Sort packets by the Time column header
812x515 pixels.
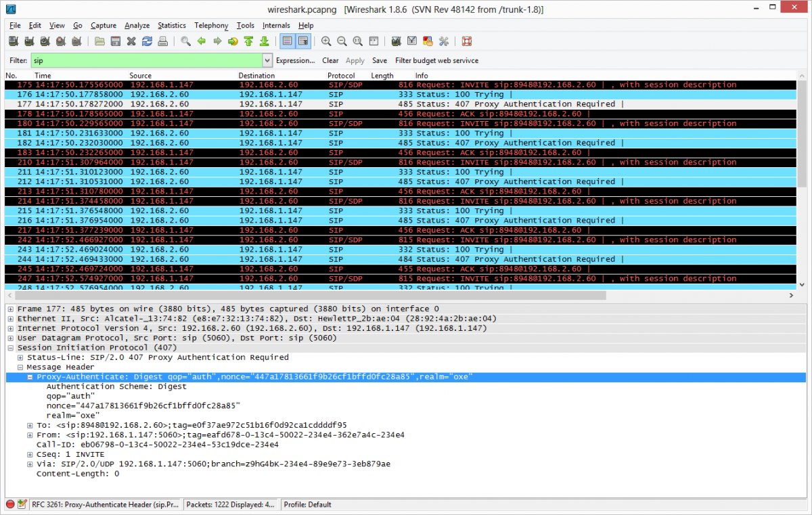[43, 76]
